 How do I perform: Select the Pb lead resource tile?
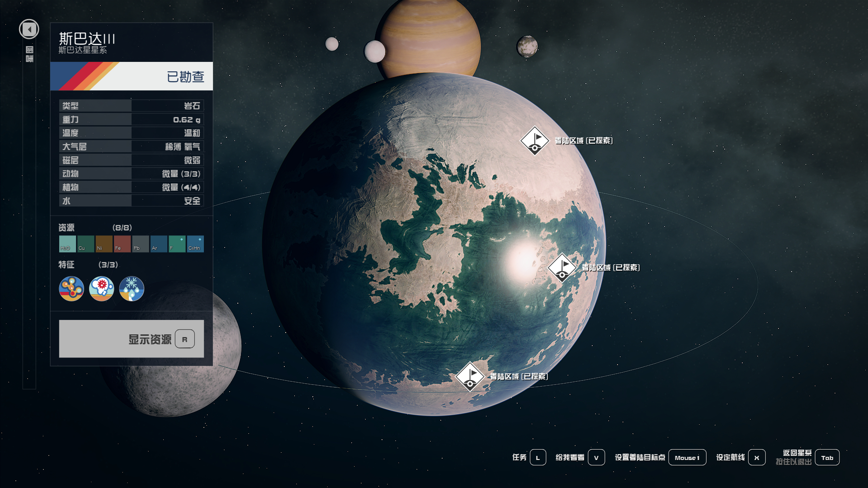click(x=140, y=244)
